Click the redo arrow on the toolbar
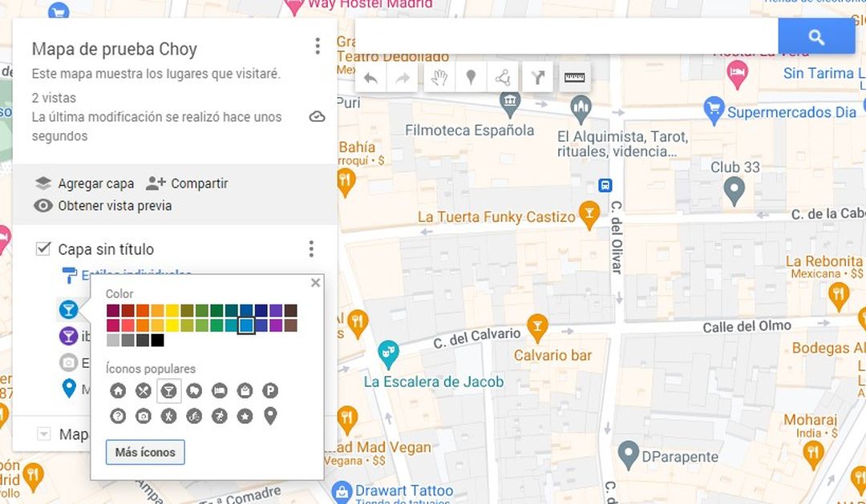The width and height of the screenshot is (866, 504). (402, 78)
